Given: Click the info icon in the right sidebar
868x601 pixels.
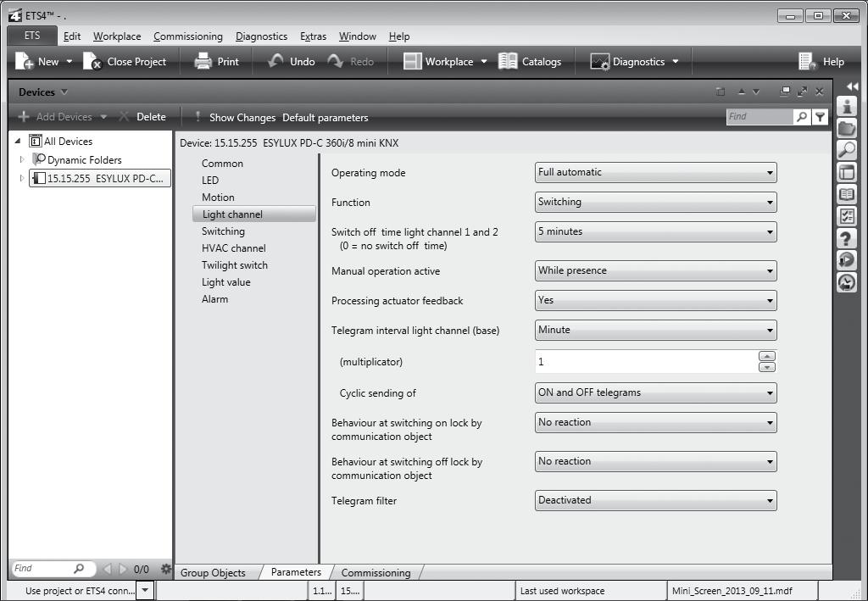Looking at the screenshot, I should (x=847, y=106).
